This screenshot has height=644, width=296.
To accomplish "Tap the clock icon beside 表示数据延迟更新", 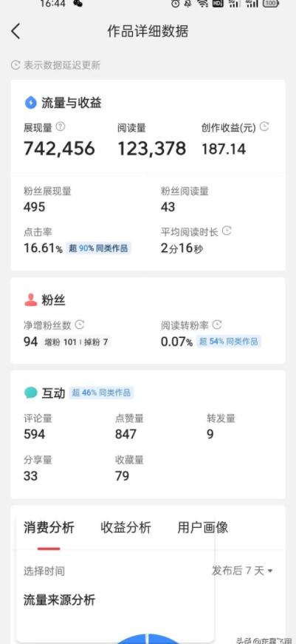I will tap(16, 65).
